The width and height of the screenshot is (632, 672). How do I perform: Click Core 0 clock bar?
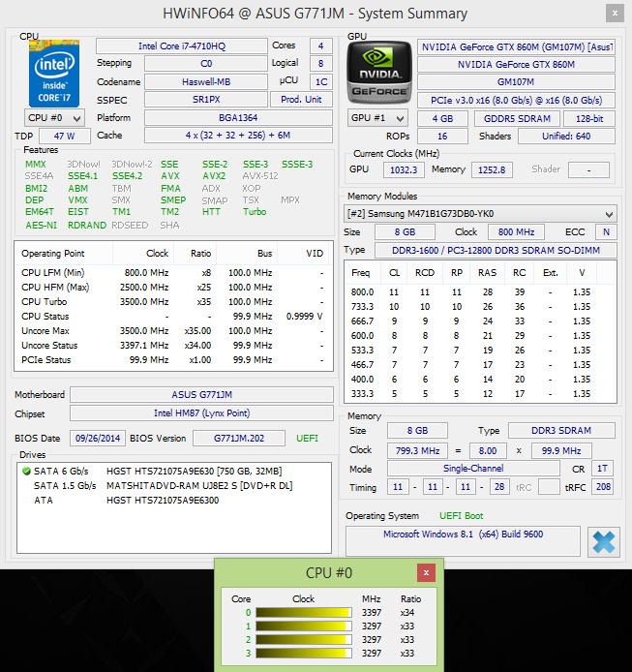click(304, 612)
